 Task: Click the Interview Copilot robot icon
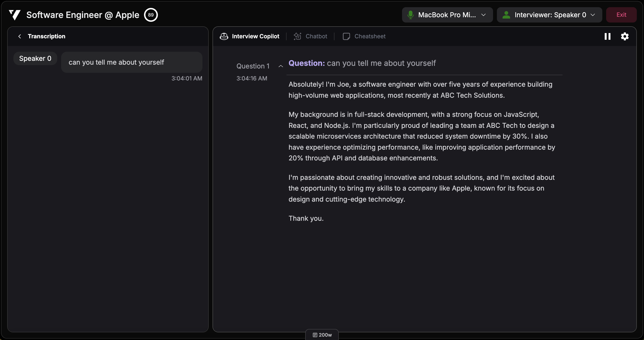click(x=224, y=36)
